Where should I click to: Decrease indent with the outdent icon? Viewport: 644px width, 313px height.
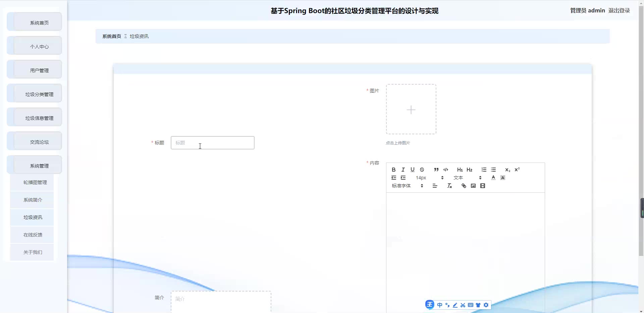click(394, 178)
